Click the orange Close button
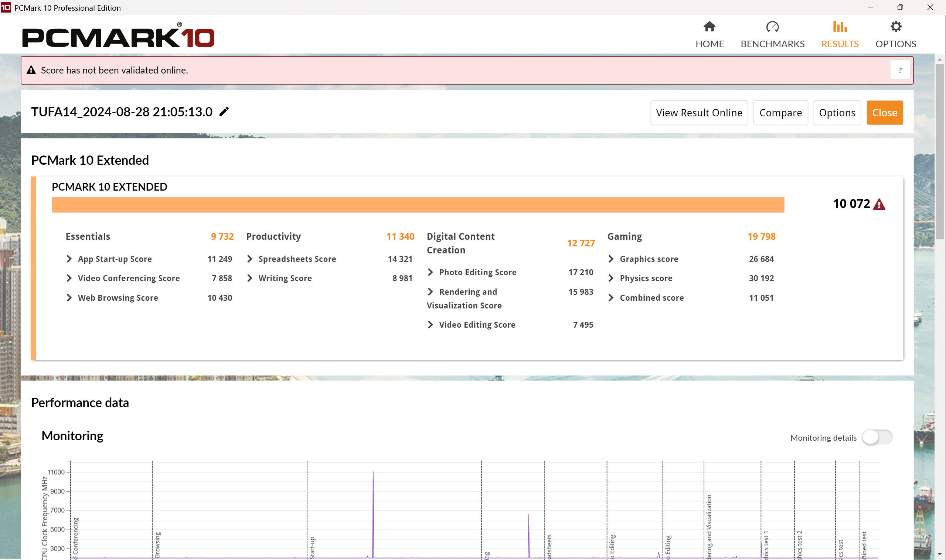946x560 pixels. 884,112
